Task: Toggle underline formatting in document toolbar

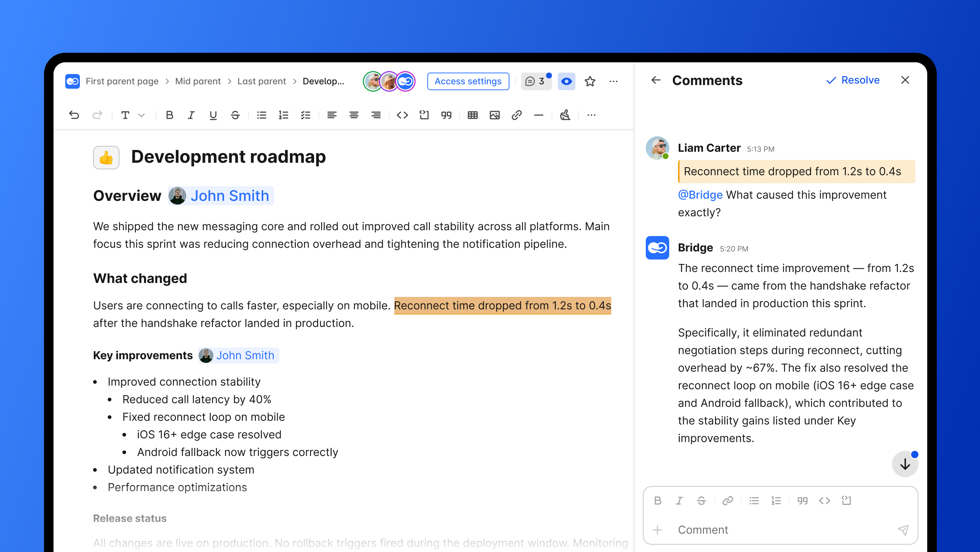Action: coord(213,115)
